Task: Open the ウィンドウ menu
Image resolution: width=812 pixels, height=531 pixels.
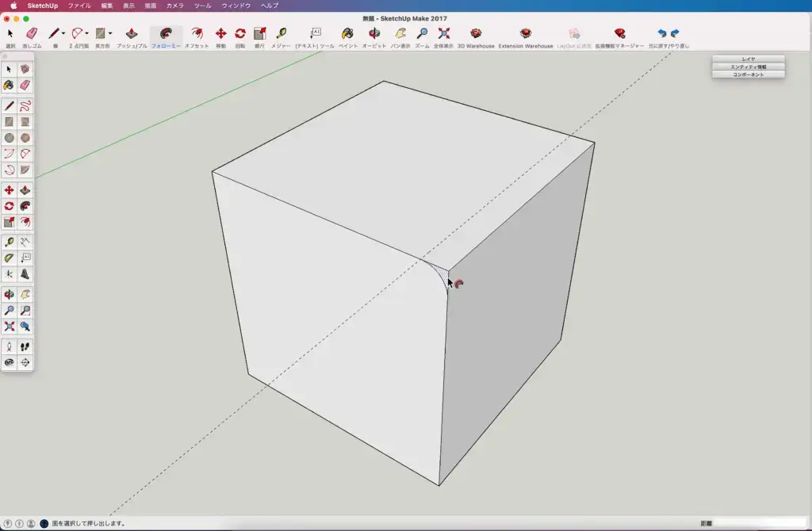Action: point(236,6)
